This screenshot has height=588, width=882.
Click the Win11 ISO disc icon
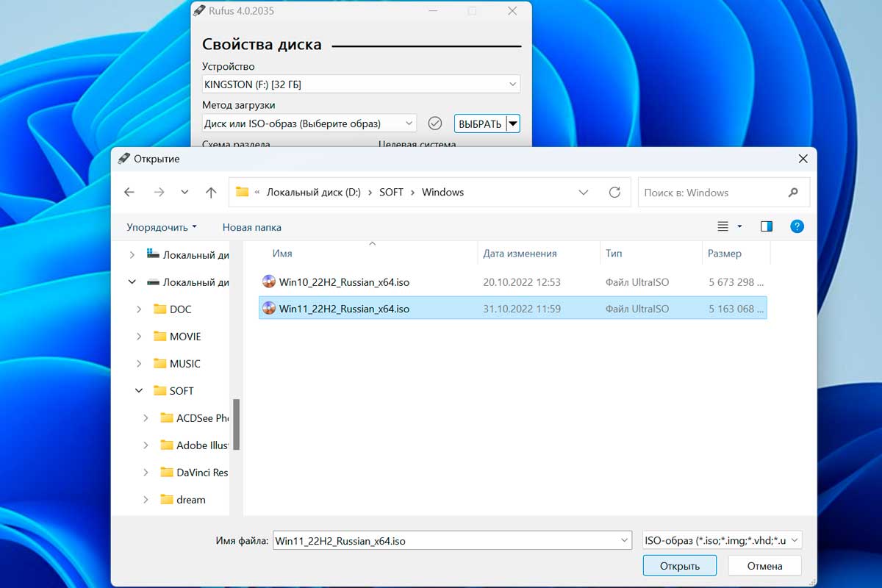point(269,309)
